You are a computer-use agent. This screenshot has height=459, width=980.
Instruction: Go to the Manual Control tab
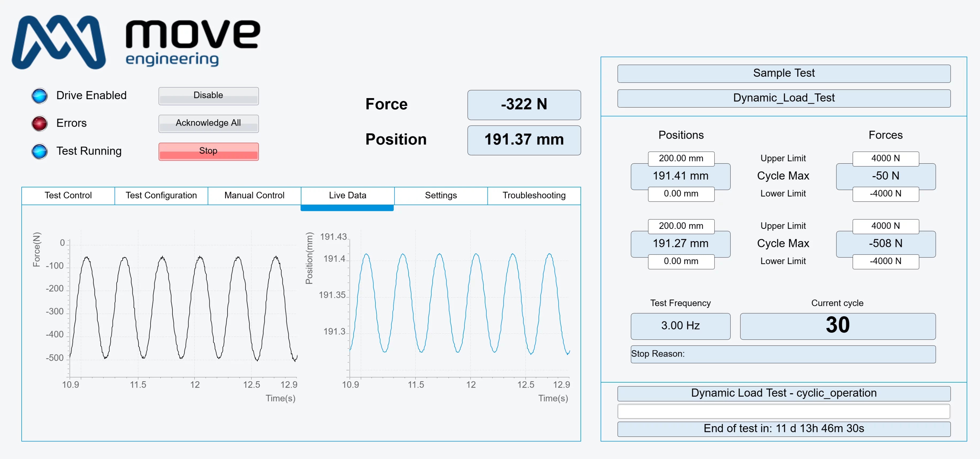[x=254, y=195]
